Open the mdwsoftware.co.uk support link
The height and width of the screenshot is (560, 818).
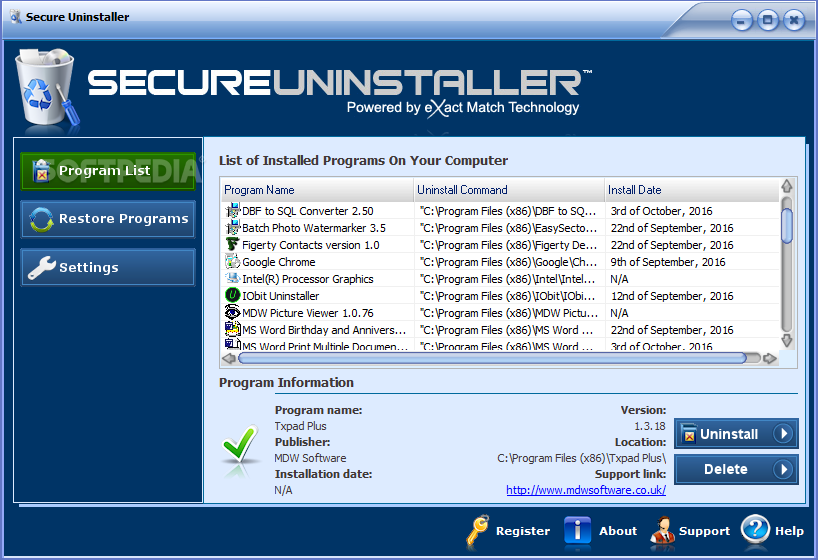tap(586, 490)
